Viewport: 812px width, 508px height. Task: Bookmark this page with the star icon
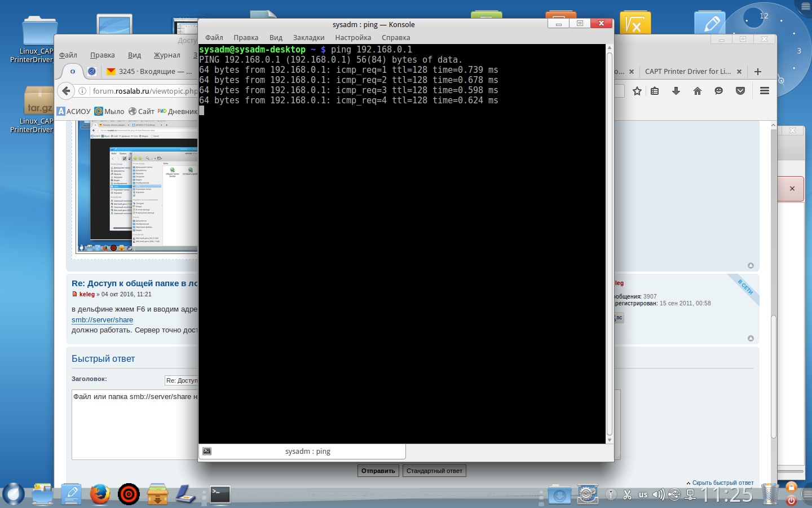(x=637, y=91)
